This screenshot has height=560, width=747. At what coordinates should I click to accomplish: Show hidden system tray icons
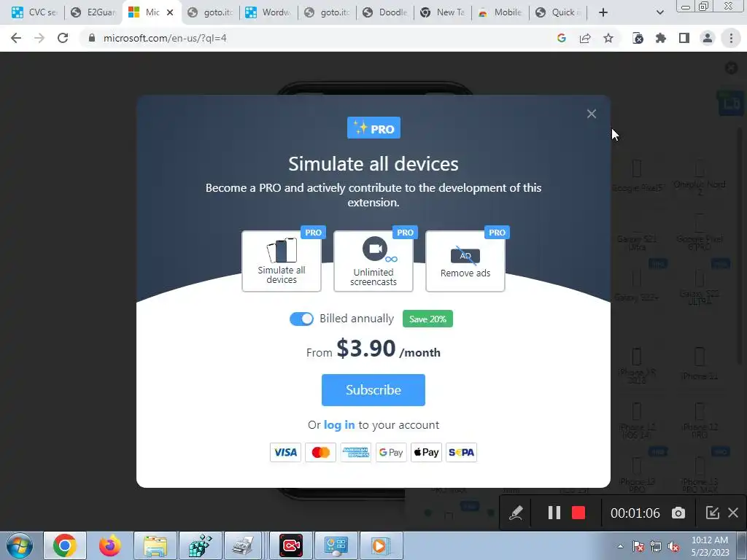tap(620, 546)
